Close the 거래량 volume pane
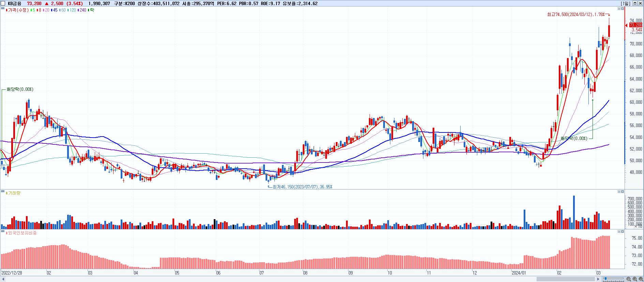The height and width of the screenshot is (282, 644). click(x=623, y=192)
